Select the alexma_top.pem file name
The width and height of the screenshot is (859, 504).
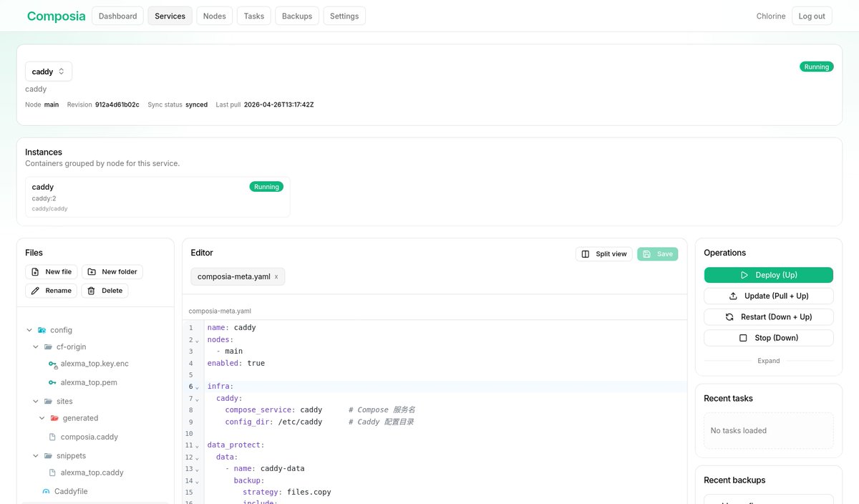click(x=89, y=383)
